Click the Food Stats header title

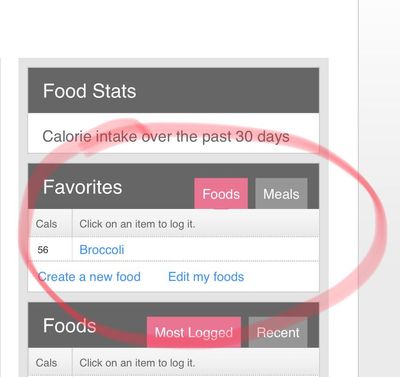pos(89,91)
